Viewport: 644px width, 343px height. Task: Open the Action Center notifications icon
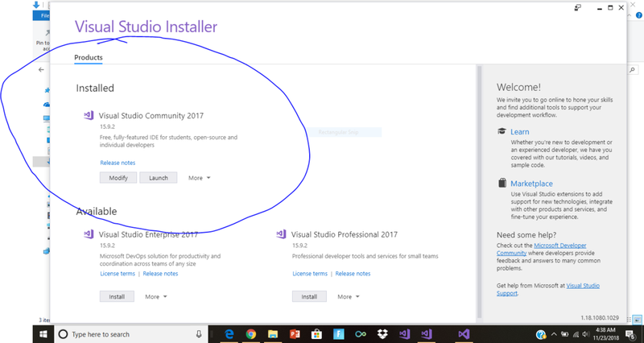coord(631,334)
